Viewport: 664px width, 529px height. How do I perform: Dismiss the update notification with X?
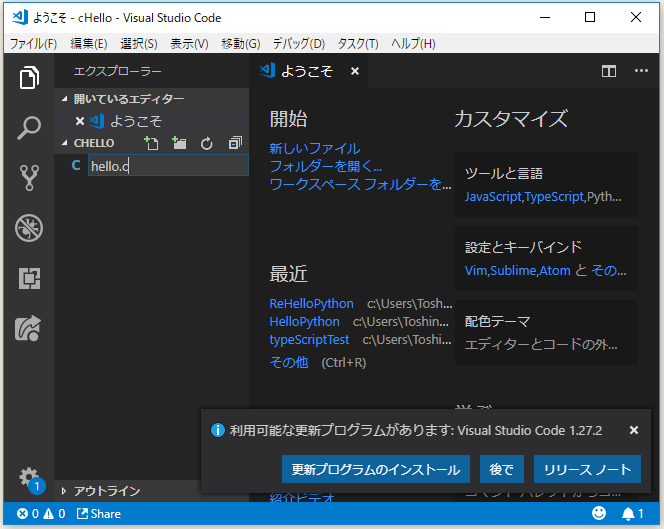click(x=634, y=430)
